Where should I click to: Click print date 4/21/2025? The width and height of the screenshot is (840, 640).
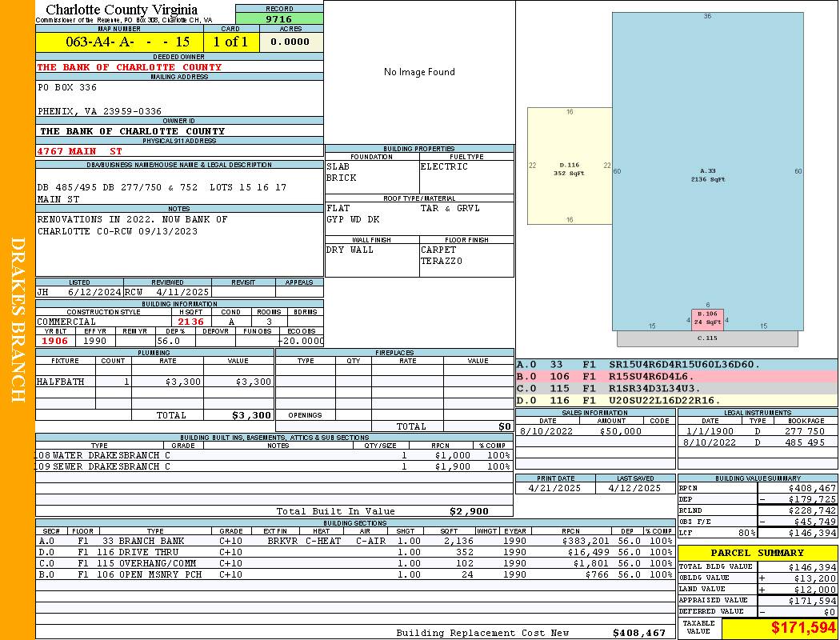pyautogui.click(x=554, y=488)
